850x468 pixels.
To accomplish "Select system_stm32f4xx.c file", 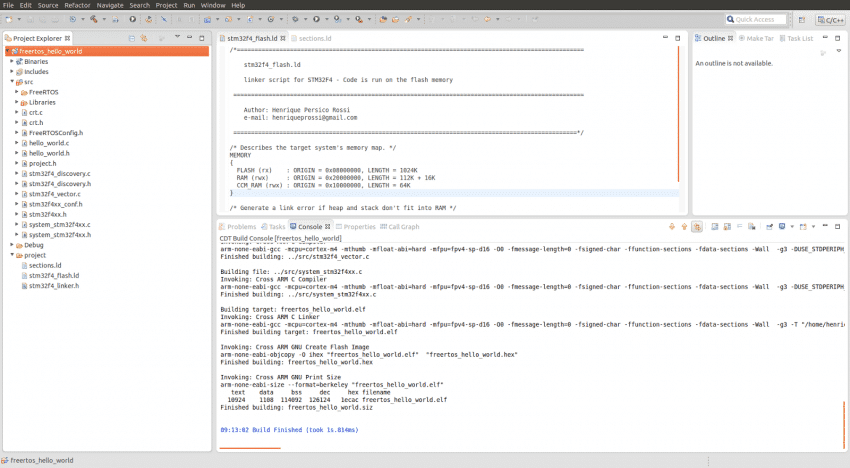I will [60, 225].
